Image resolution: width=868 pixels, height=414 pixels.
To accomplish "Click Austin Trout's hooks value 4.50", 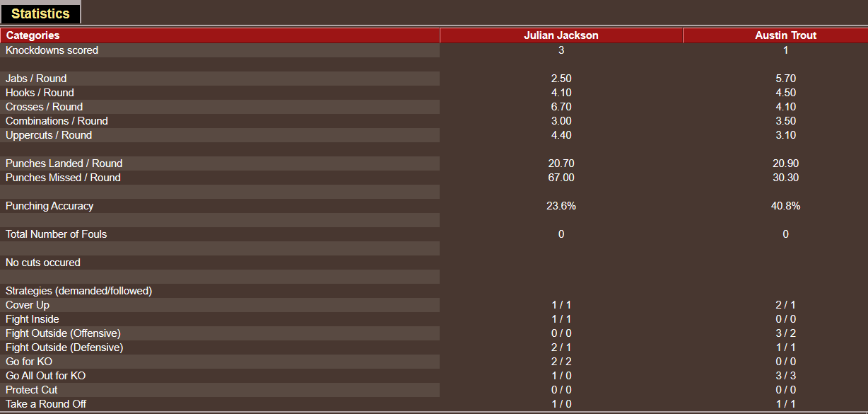I will (x=785, y=93).
